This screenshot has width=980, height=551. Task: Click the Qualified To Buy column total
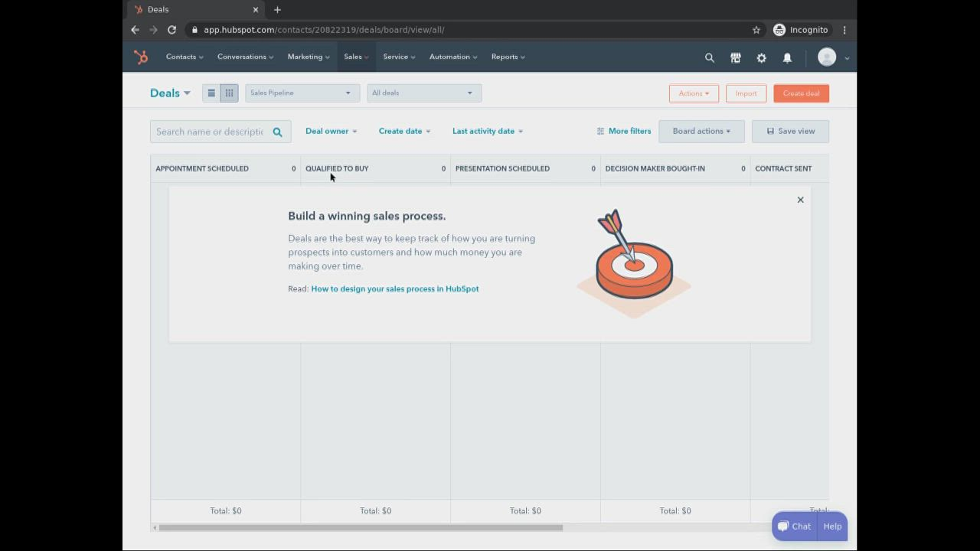click(x=376, y=510)
